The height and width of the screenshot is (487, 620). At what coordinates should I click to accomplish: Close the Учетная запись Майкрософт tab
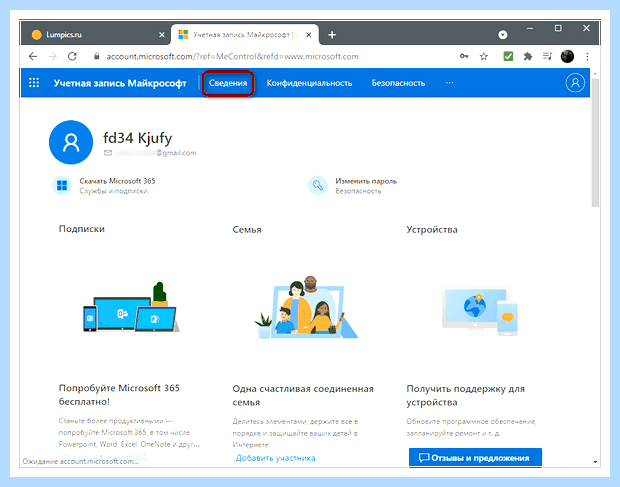(308, 35)
